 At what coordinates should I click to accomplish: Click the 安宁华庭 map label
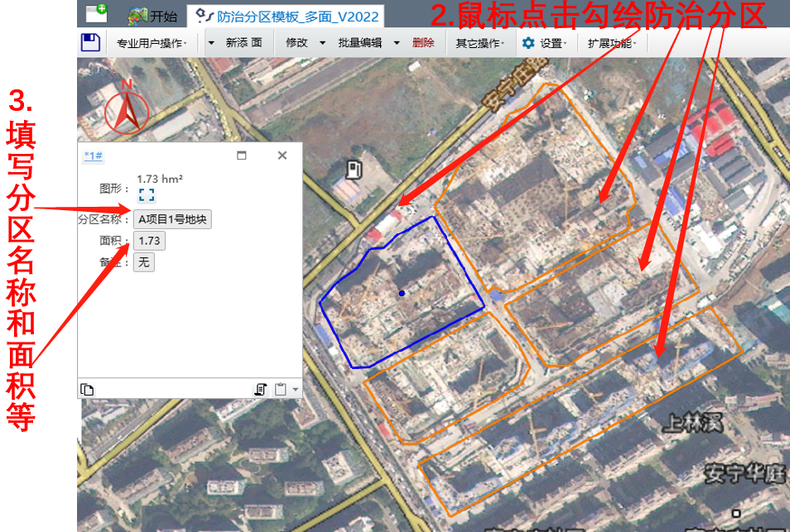744,473
